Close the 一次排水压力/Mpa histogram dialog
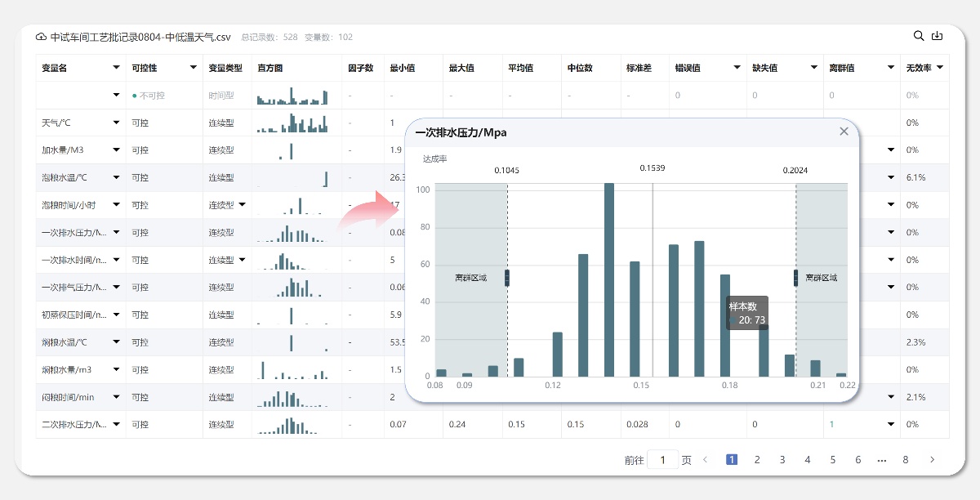The height and width of the screenshot is (500, 980). [844, 131]
